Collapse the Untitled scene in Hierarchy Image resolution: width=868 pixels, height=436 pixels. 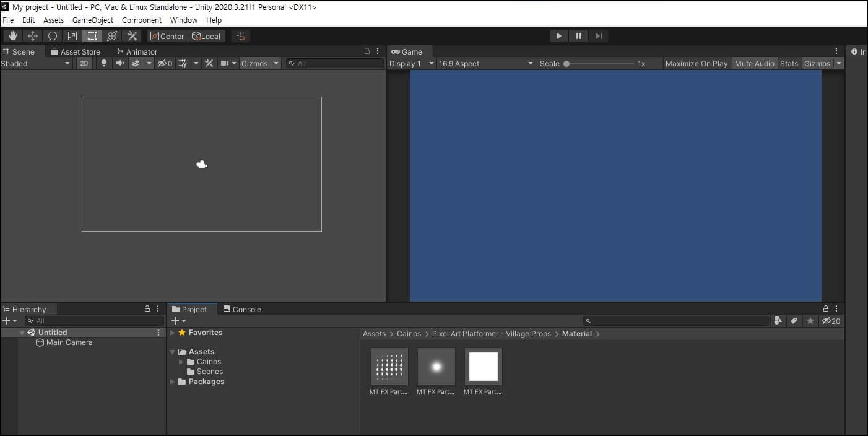[x=22, y=333]
